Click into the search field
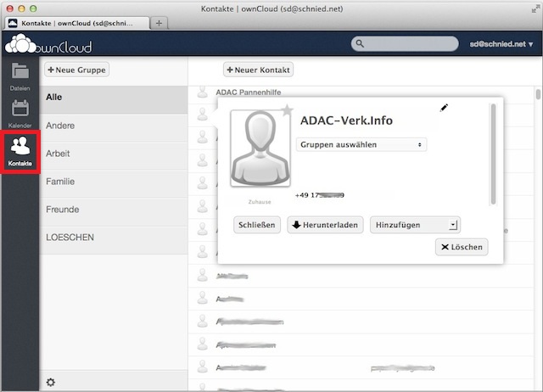This screenshot has height=392, width=543. pos(405,43)
